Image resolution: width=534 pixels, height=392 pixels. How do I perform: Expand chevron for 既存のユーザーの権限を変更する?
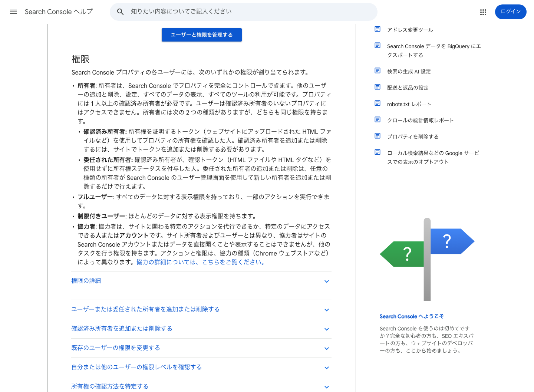point(327,349)
